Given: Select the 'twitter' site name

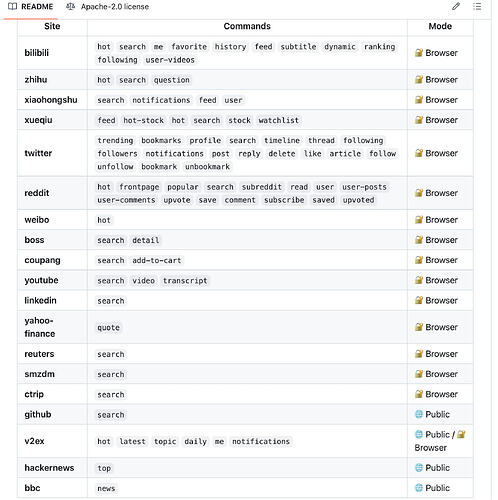Looking at the screenshot, I should click(38, 153).
